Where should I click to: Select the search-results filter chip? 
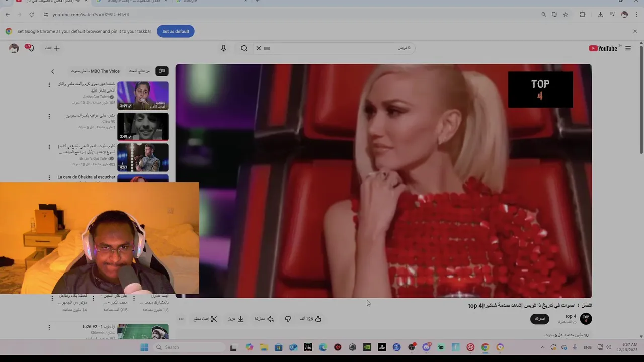coord(139,71)
